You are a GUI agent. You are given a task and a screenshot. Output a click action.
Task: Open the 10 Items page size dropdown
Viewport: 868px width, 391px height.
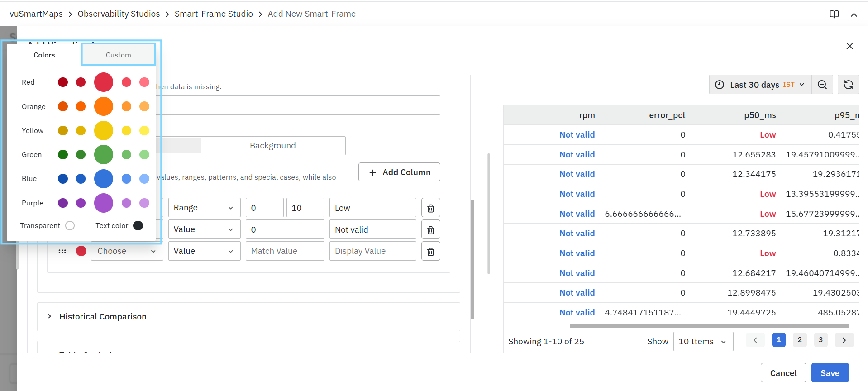click(703, 342)
